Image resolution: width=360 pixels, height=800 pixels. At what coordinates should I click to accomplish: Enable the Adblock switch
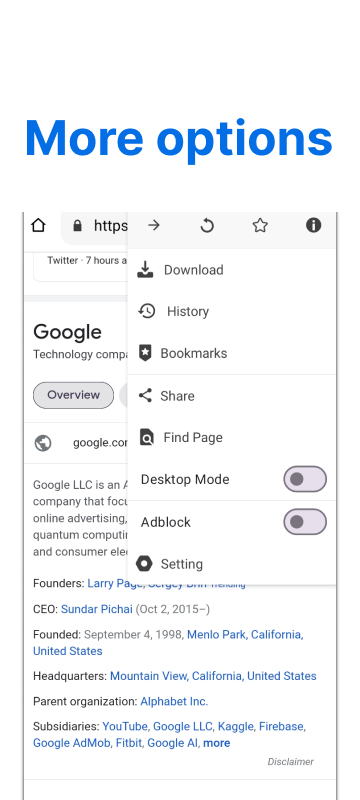coord(305,521)
